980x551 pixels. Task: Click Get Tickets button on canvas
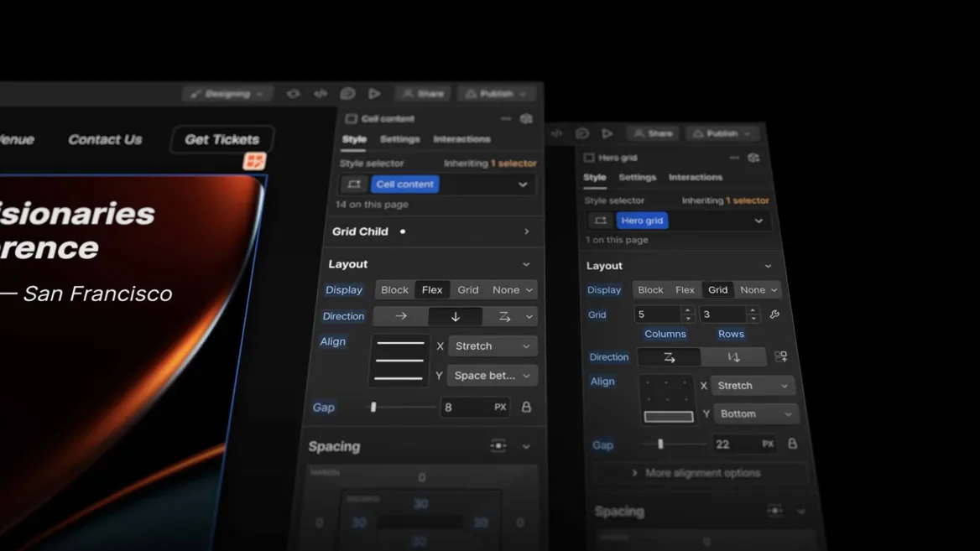[222, 139]
